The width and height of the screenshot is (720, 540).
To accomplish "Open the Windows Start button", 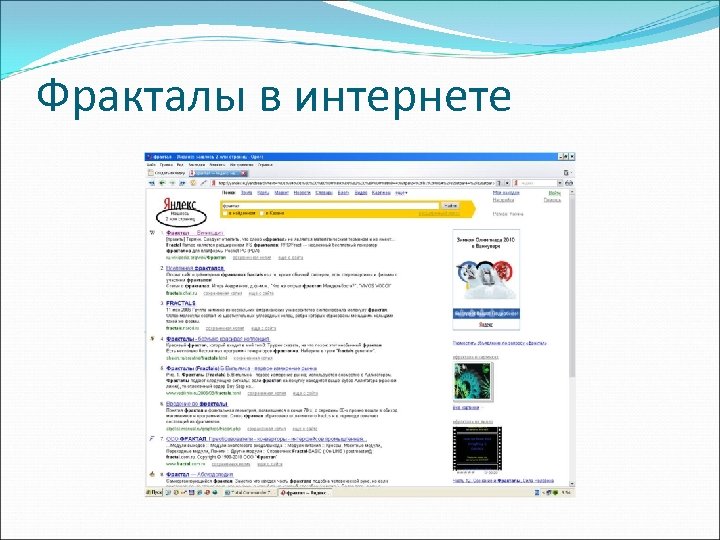I will click(154, 492).
